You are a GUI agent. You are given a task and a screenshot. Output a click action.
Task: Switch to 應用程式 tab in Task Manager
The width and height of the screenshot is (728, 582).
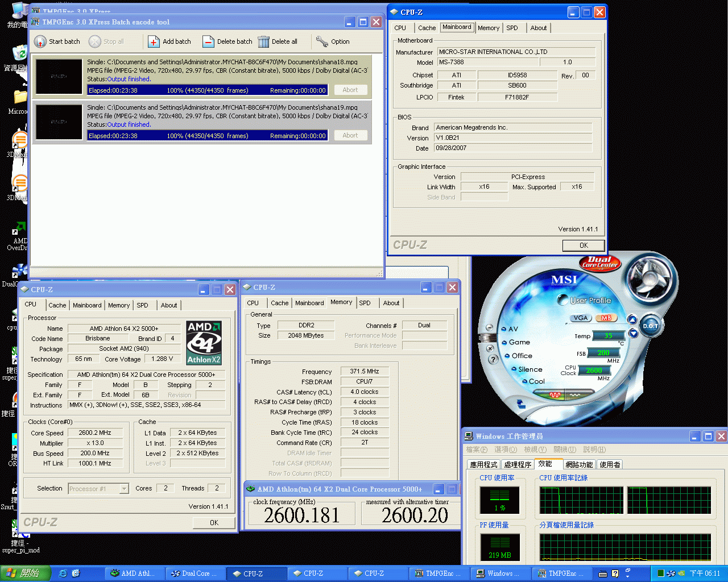[x=484, y=464]
